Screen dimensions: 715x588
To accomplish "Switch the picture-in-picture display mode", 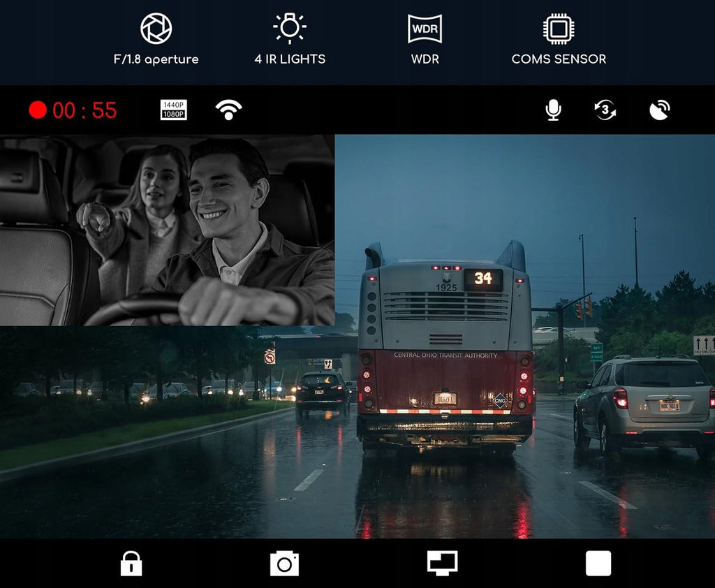I will pos(442,564).
